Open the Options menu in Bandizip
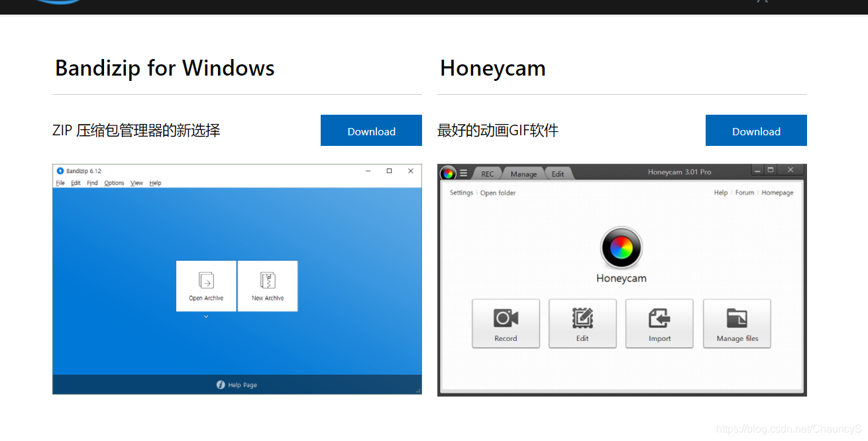This screenshot has height=441, width=868. (114, 183)
